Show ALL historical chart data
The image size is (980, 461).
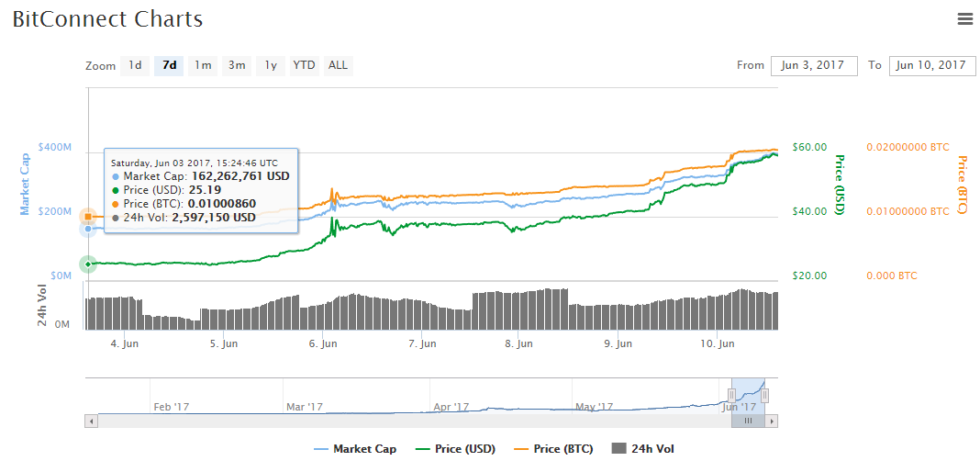338,65
